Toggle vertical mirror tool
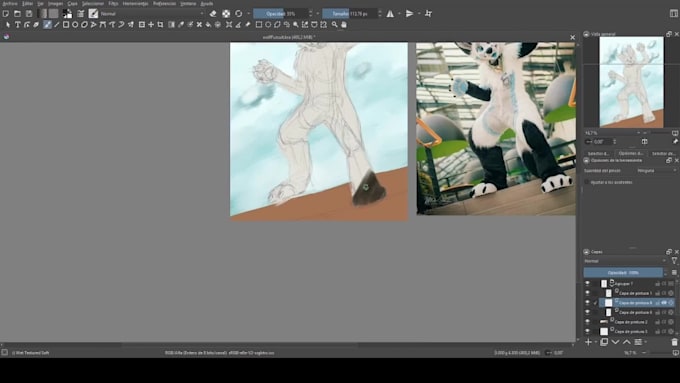This screenshot has width=680, height=383. point(409,14)
